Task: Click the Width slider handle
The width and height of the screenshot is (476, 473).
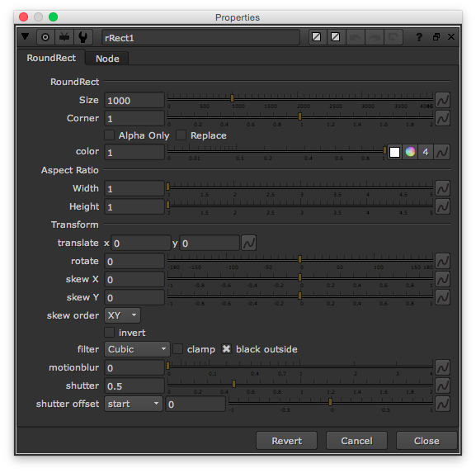Action: click(167, 187)
